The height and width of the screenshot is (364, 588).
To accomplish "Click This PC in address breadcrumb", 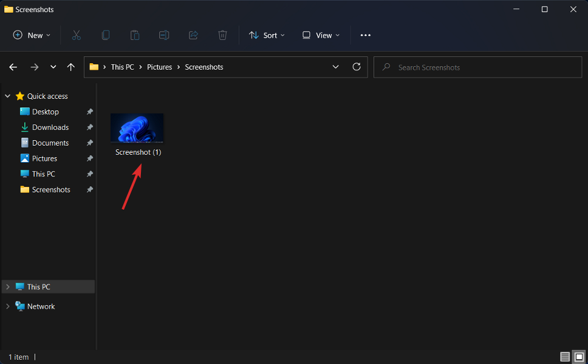I will 122,67.
